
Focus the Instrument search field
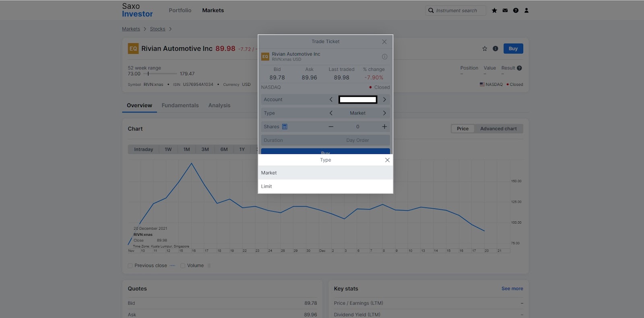pos(456,10)
